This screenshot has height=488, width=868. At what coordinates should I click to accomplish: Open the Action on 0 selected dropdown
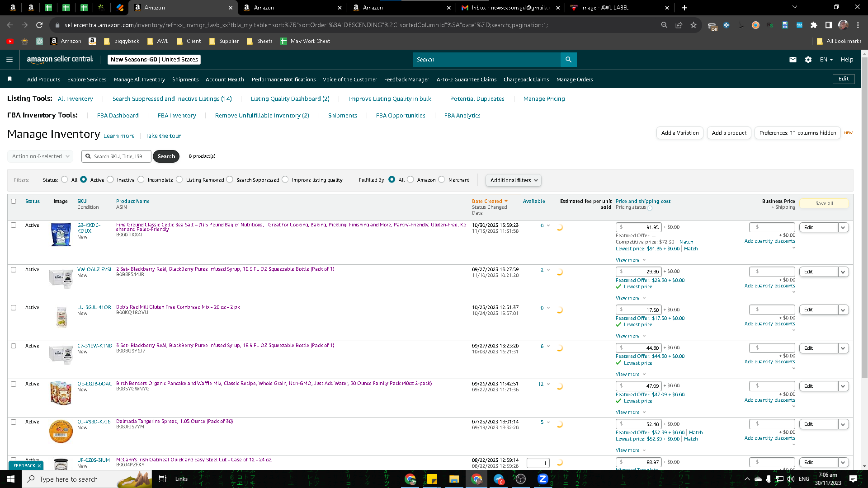click(x=40, y=156)
